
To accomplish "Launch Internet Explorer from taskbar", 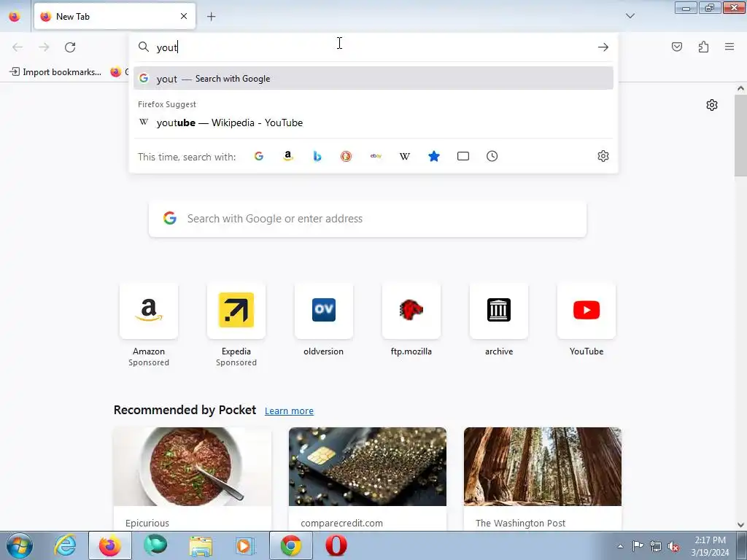I will 65,545.
